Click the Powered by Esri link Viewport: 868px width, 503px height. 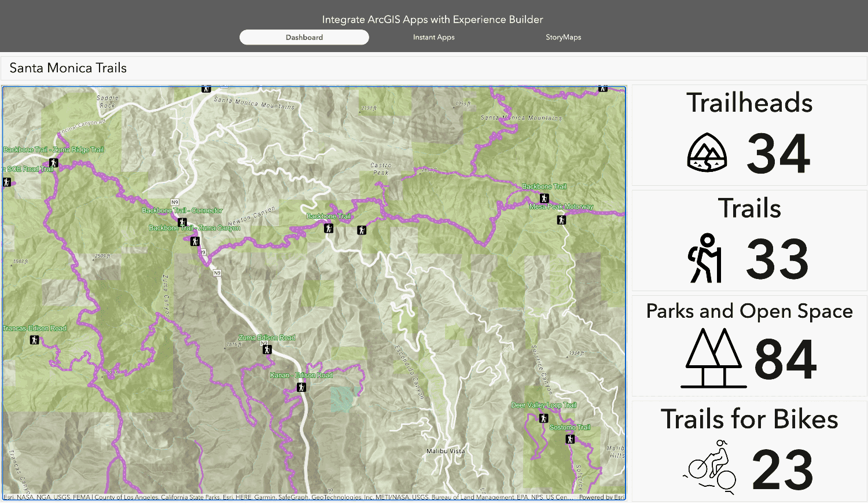tap(601, 497)
